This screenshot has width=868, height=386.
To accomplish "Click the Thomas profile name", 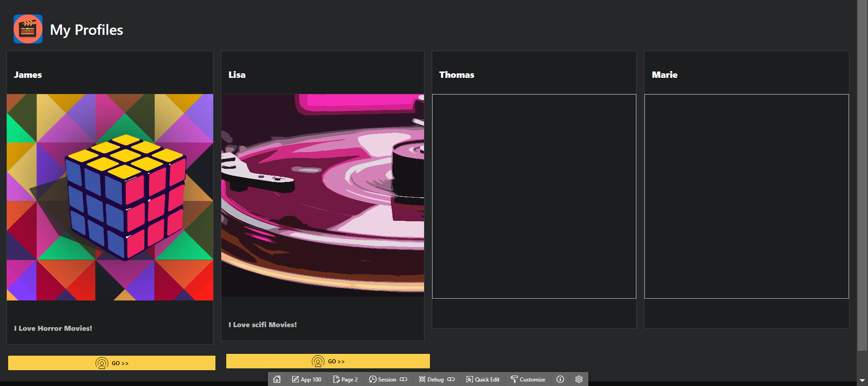I will 457,75.
